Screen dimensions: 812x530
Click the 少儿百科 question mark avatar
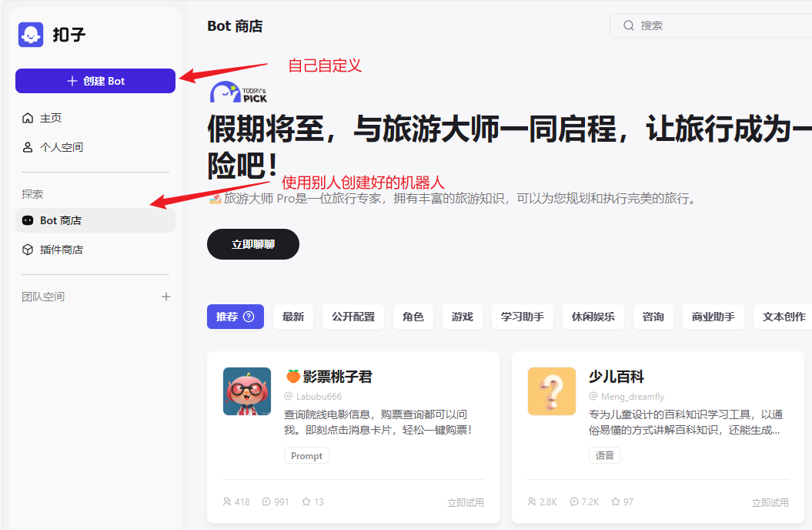click(552, 391)
